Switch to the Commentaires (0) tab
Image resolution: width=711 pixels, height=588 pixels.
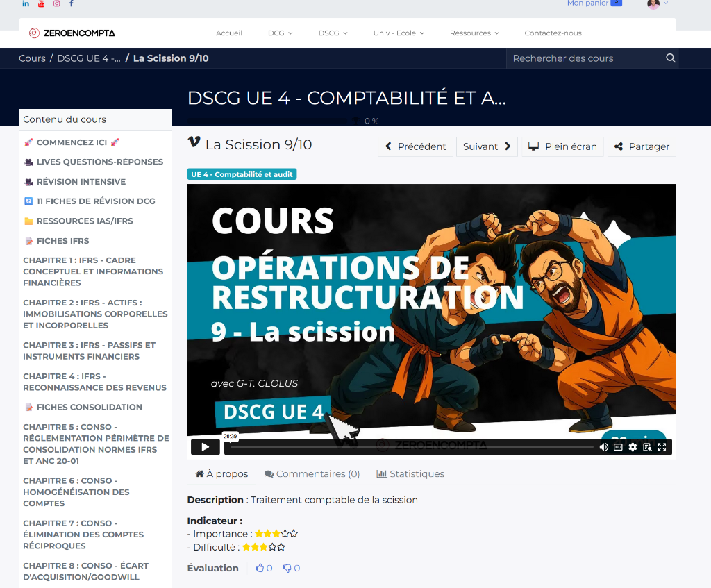pos(312,473)
